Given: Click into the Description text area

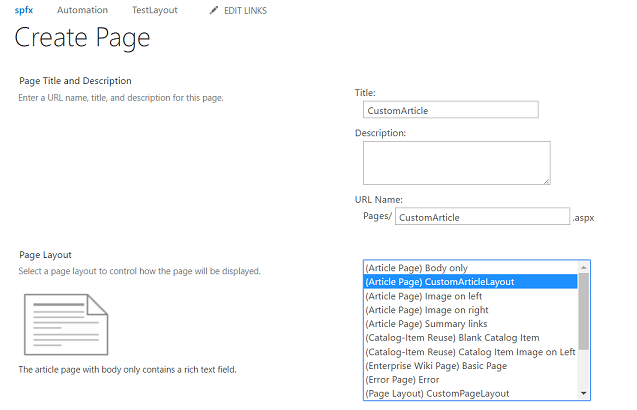Looking at the screenshot, I should [456, 162].
